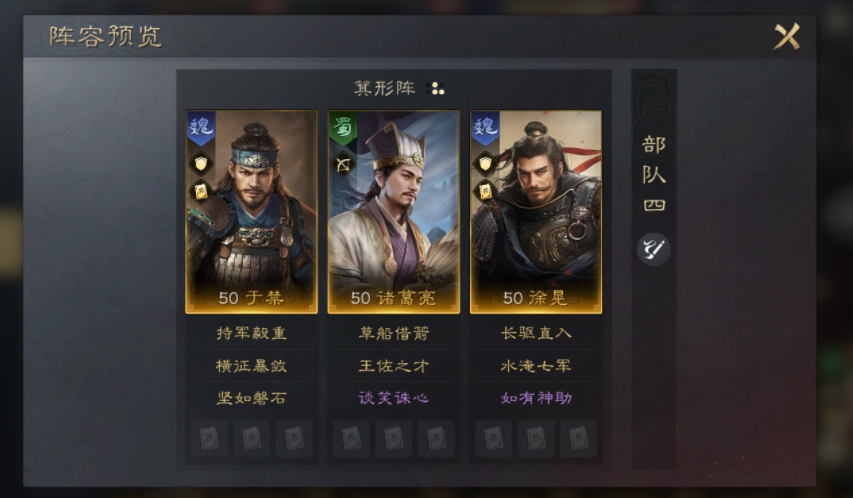This screenshot has width=853, height=498.
Task: Click last empty book slot under 徐晃
Action: [578, 438]
